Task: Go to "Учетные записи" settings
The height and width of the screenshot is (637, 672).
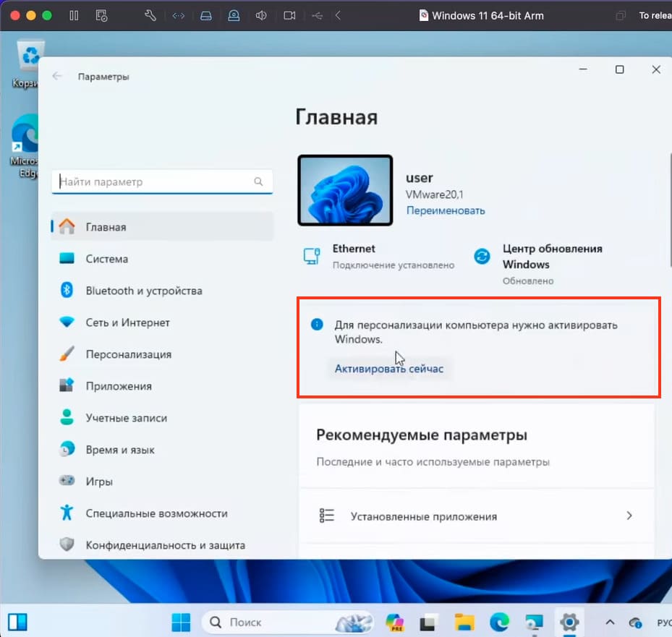Action: (162, 418)
